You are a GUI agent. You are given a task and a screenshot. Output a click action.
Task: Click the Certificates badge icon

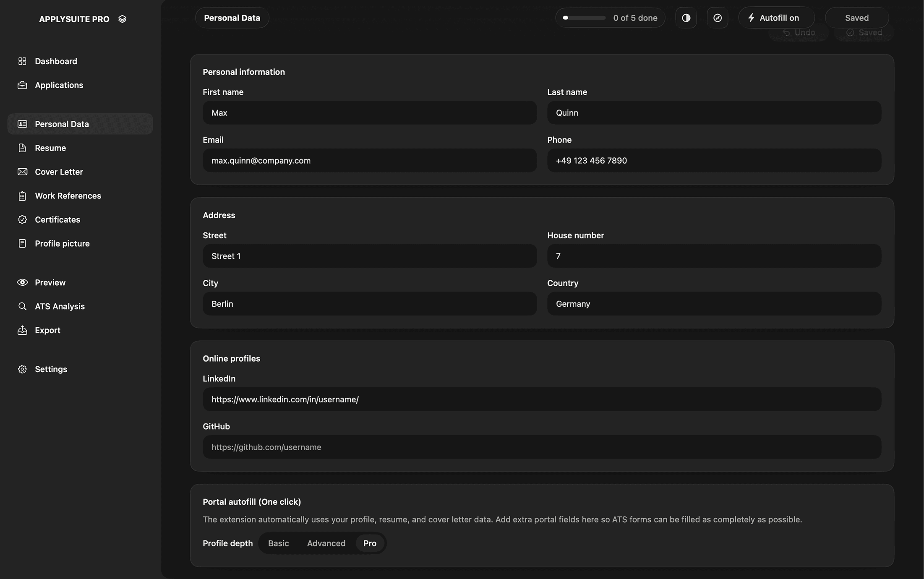pos(22,220)
